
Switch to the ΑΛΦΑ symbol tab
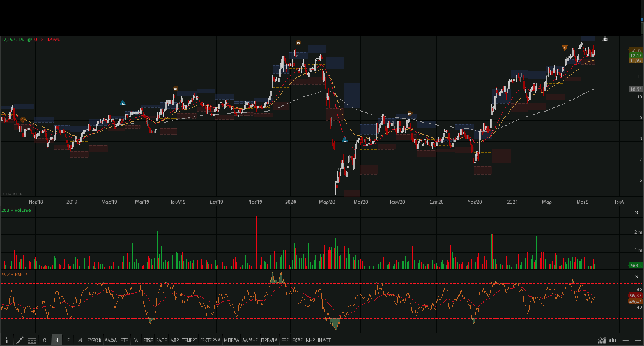tap(110, 340)
